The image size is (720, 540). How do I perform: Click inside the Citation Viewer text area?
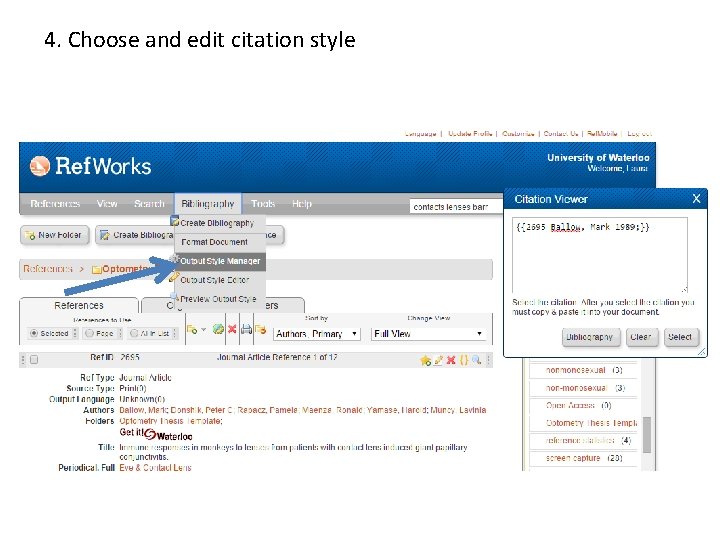click(600, 255)
